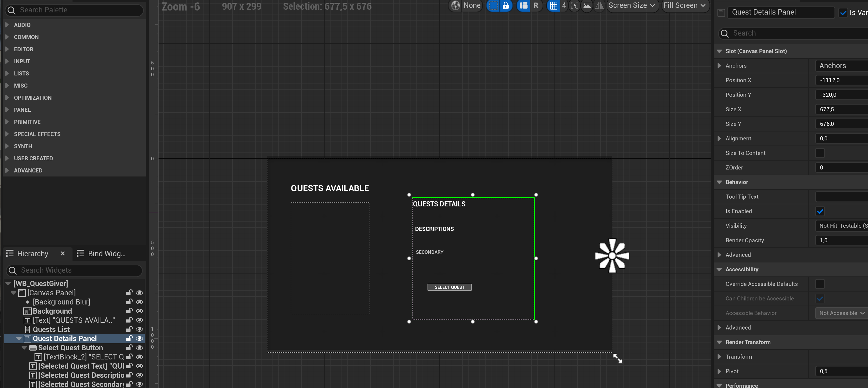
Task: Hide the Quests List widget via eye icon
Action: tap(139, 329)
